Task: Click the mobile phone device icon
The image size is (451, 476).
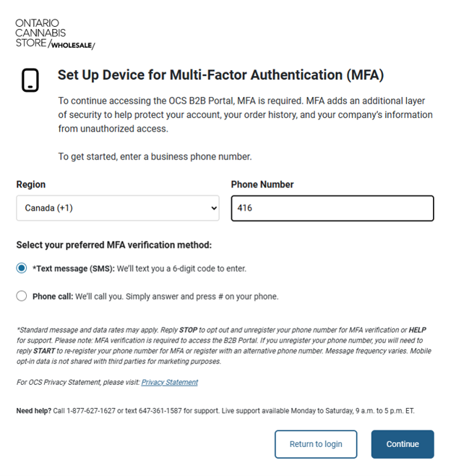Action: click(x=30, y=80)
